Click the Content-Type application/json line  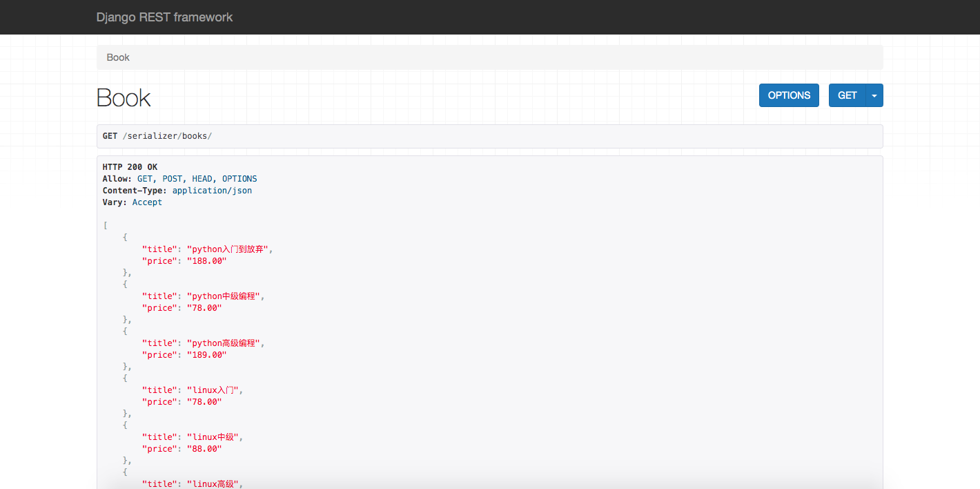pos(177,191)
